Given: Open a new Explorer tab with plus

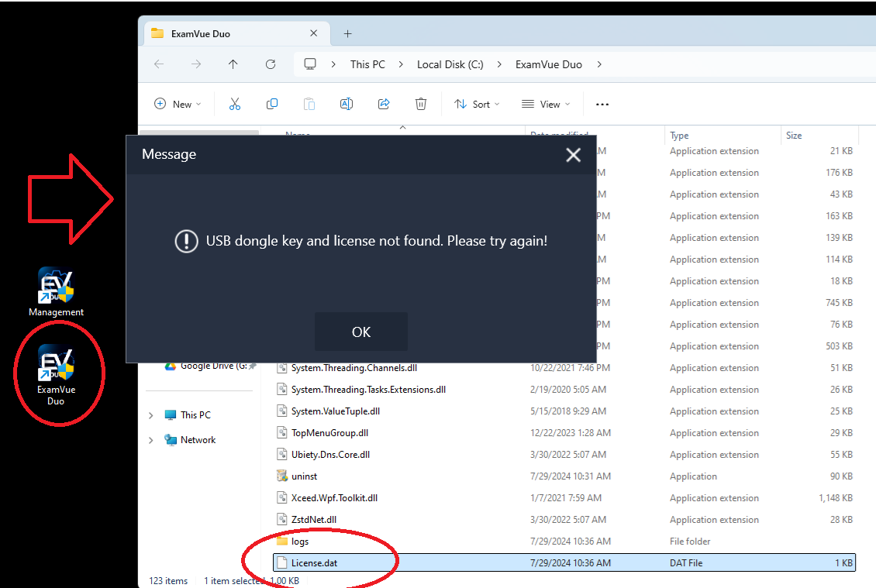Looking at the screenshot, I should click(x=347, y=34).
